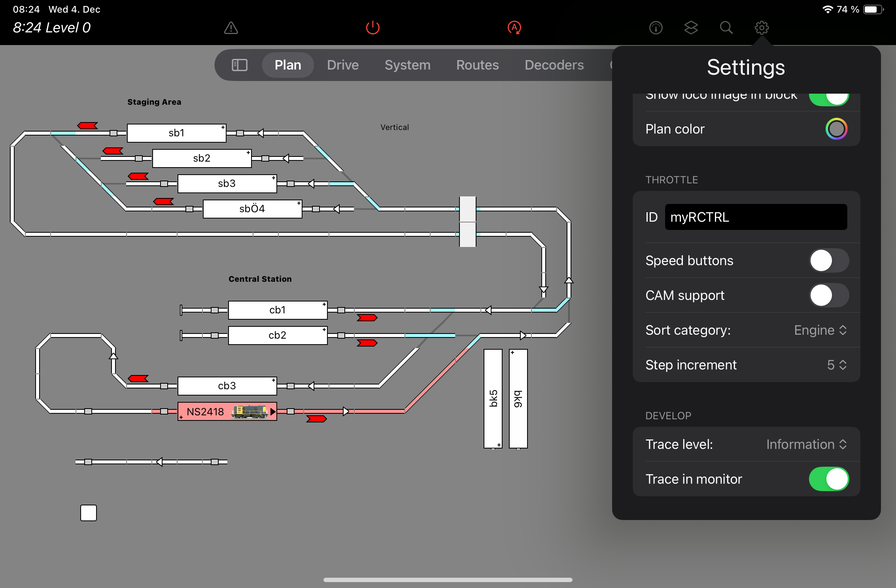896x588 pixels.
Task: Click the settings gear icon
Action: (762, 28)
